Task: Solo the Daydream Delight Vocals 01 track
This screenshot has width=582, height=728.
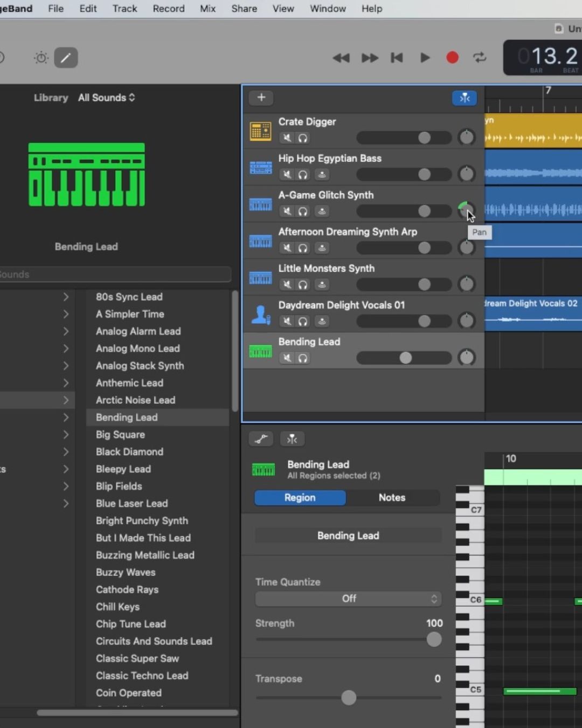Action: click(x=303, y=321)
